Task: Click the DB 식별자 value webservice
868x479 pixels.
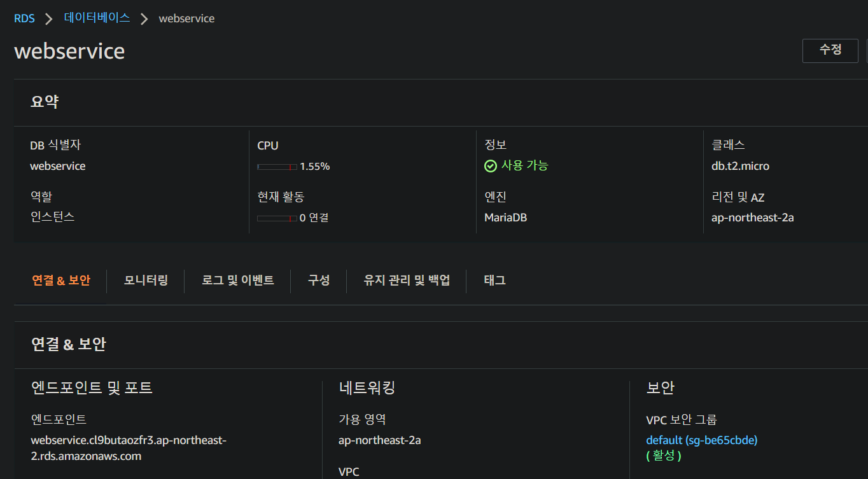Action: click(57, 165)
